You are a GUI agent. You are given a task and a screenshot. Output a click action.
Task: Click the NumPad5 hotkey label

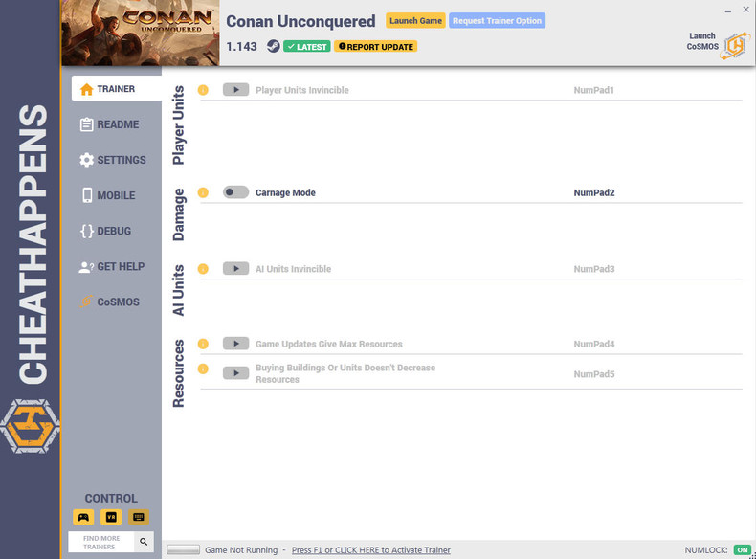pos(594,374)
